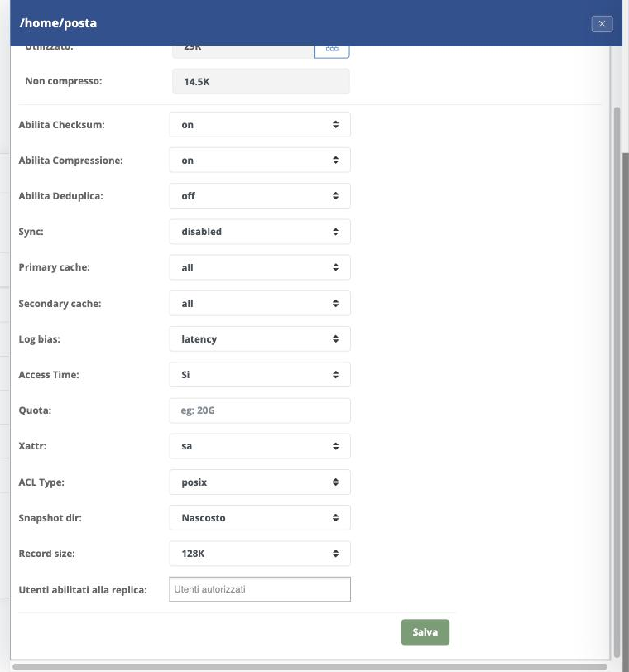The height and width of the screenshot is (672, 629).
Task: Focus the Quota input field
Action: tap(260, 410)
